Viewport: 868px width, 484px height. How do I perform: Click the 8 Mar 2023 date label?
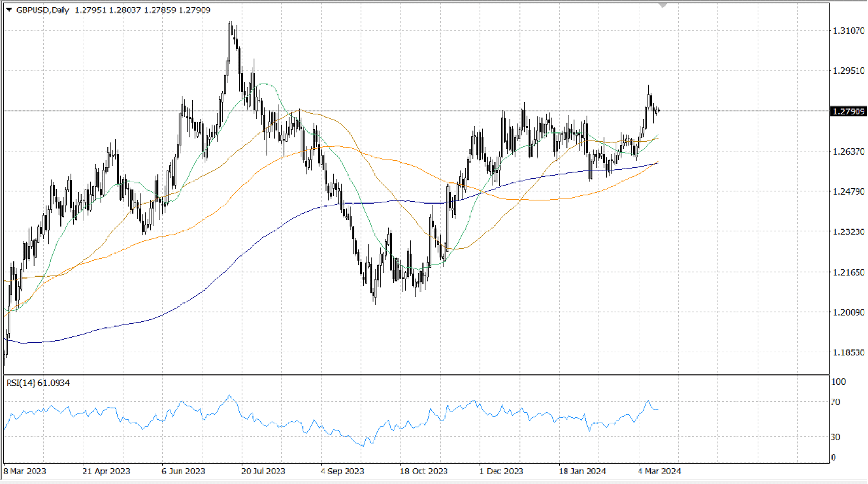click(x=25, y=471)
